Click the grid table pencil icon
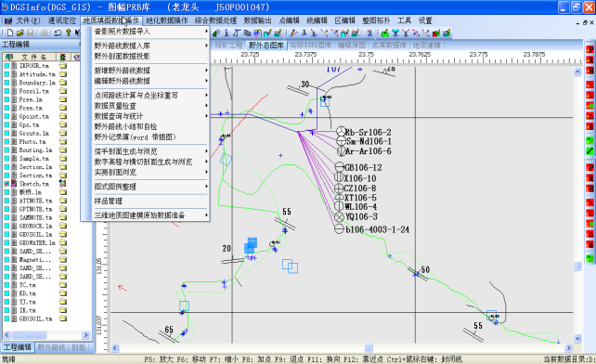This screenshot has height=364, width=596. tap(278, 33)
